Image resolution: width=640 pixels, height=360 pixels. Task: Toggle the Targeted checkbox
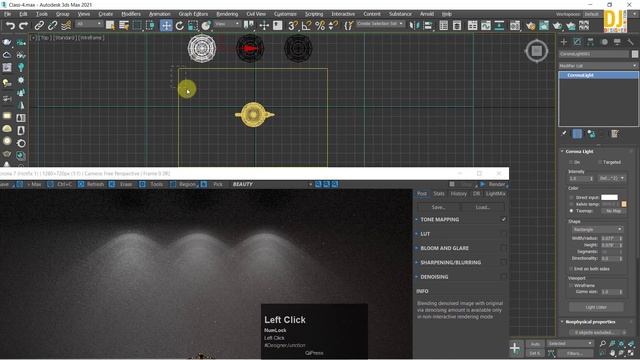[600, 162]
